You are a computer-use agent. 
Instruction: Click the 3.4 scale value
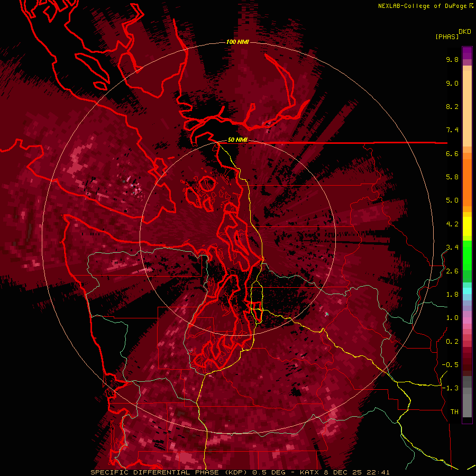coord(452,247)
